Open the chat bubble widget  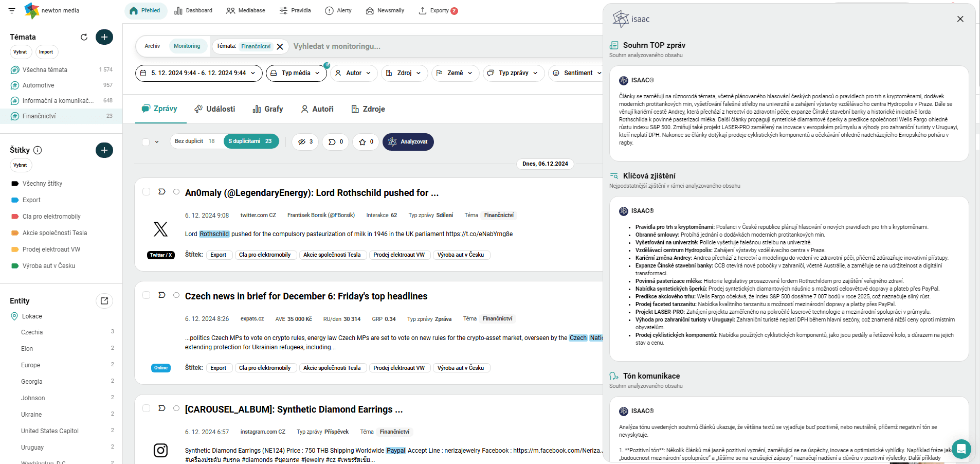[x=961, y=449]
